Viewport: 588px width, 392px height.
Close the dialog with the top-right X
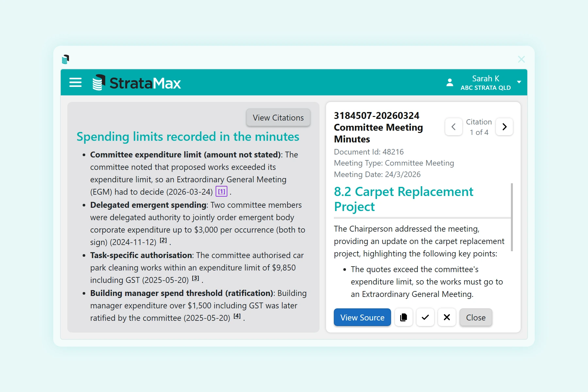tap(521, 59)
